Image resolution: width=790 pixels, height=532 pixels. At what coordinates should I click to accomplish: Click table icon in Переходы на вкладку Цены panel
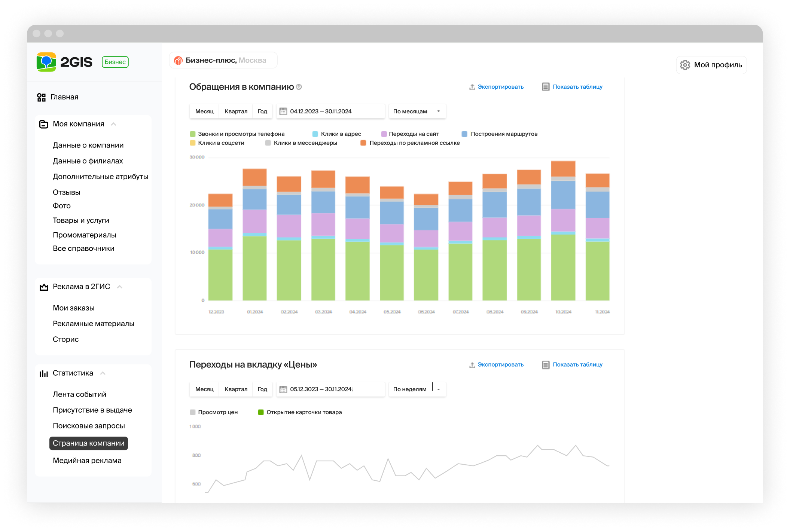click(546, 365)
